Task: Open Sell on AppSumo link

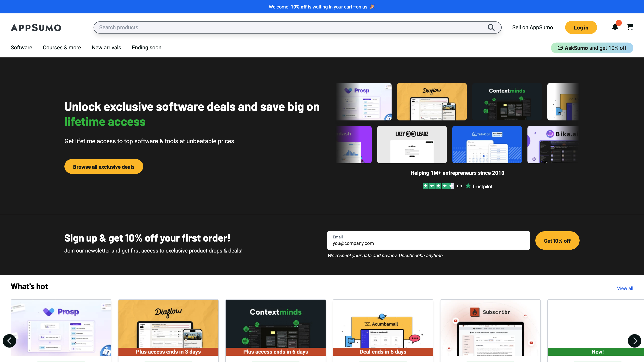Action: (532, 27)
